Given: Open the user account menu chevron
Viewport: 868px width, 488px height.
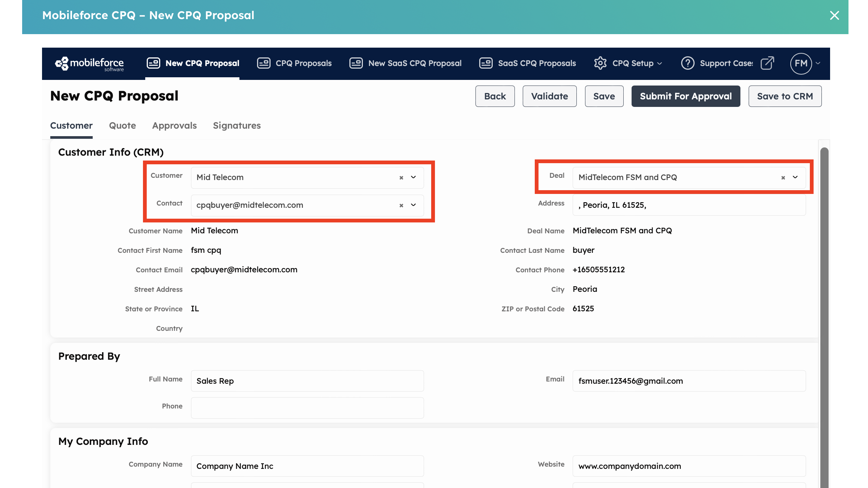Looking at the screenshot, I should click(x=818, y=63).
